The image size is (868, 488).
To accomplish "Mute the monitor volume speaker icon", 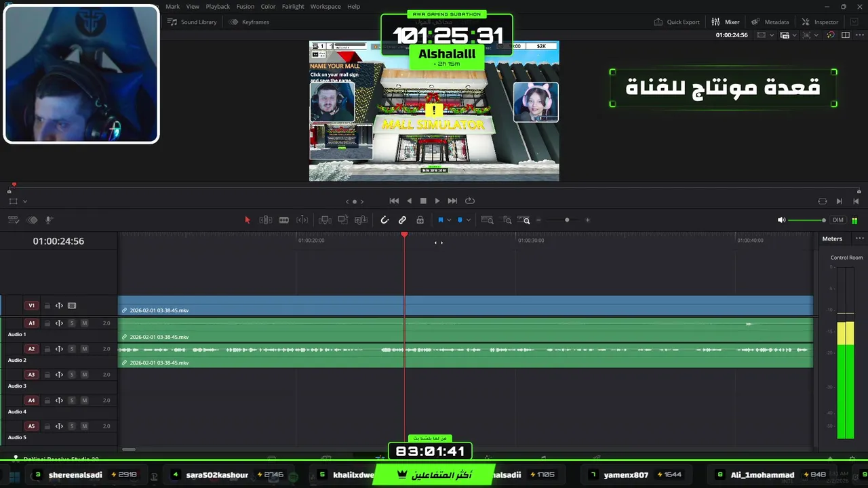I will click(781, 220).
